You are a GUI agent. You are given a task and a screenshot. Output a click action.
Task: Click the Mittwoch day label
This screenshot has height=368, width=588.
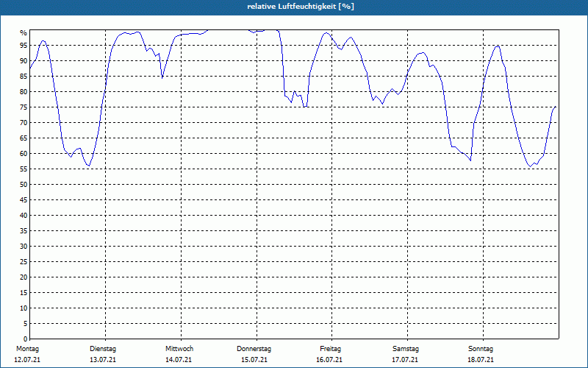tap(179, 349)
